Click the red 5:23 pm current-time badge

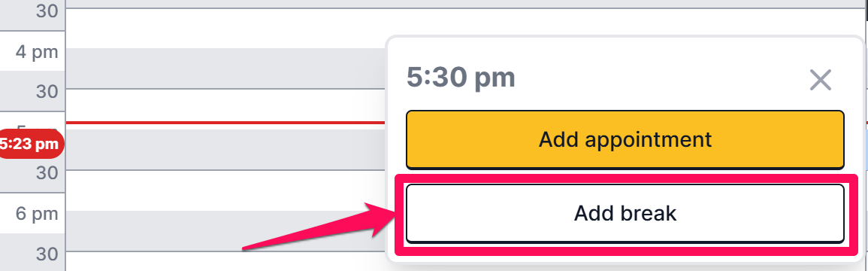[29, 145]
